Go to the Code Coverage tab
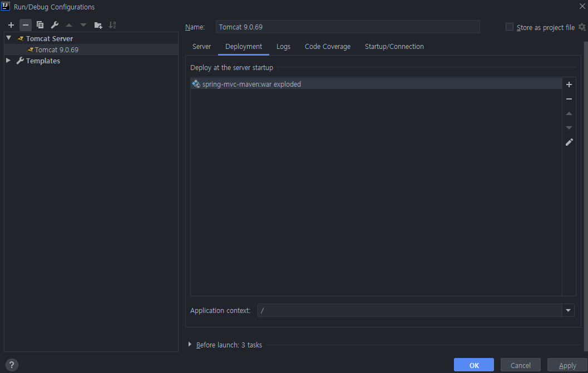The image size is (588, 373). pyautogui.click(x=327, y=47)
